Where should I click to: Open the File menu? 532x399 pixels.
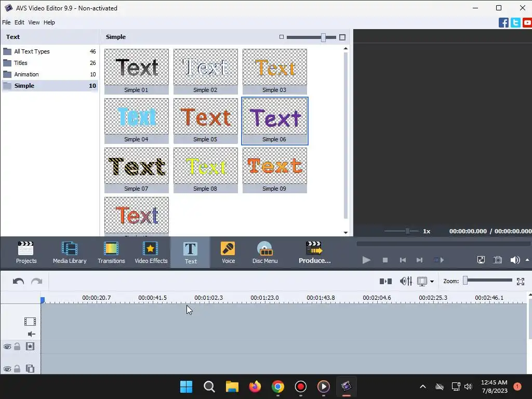6,22
